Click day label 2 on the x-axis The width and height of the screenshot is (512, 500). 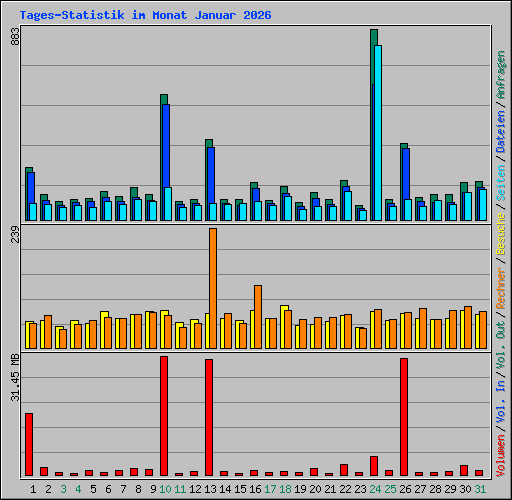coord(48,489)
